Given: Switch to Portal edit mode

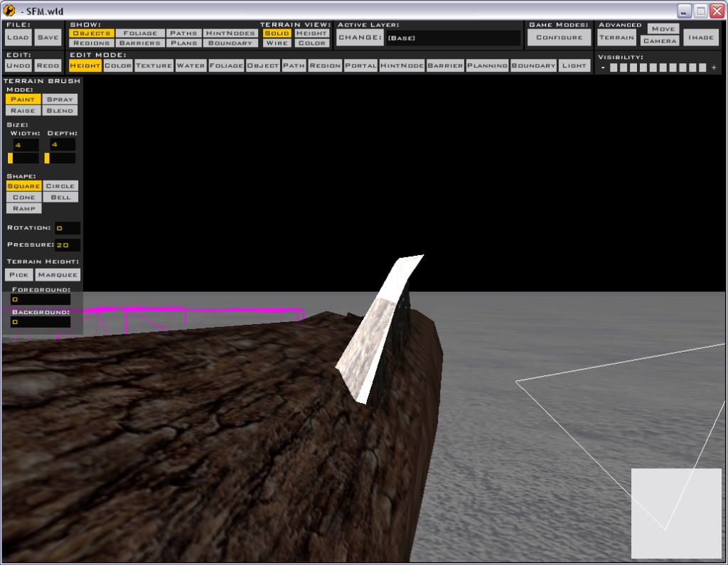Looking at the screenshot, I should [360, 65].
